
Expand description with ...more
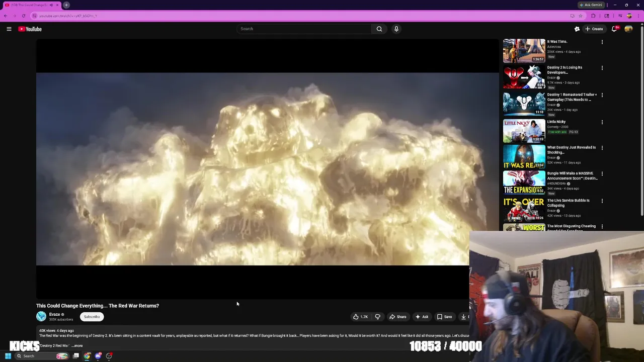[x=77, y=346]
